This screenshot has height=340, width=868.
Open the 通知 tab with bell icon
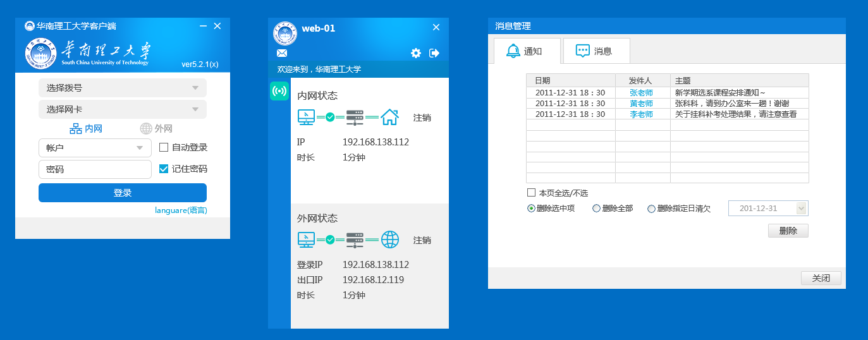527,51
